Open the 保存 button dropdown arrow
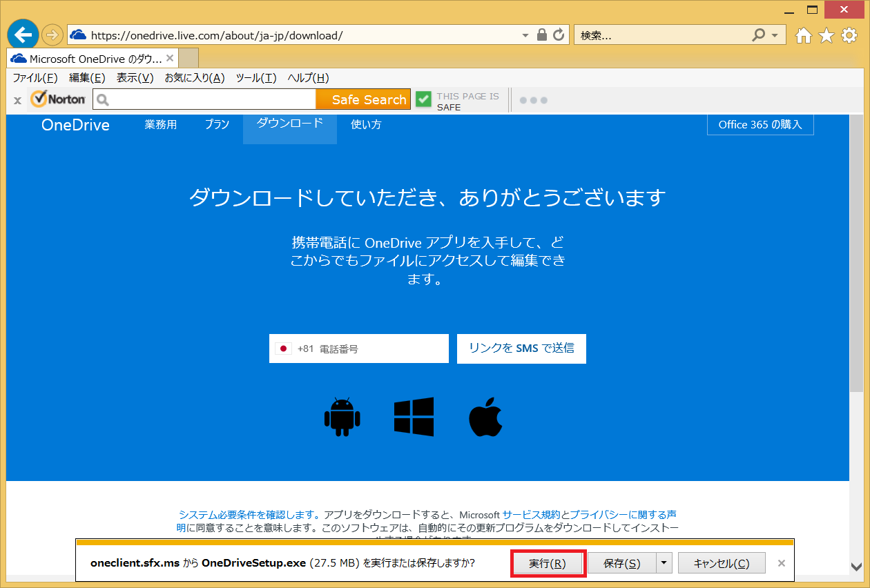 click(664, 562)
